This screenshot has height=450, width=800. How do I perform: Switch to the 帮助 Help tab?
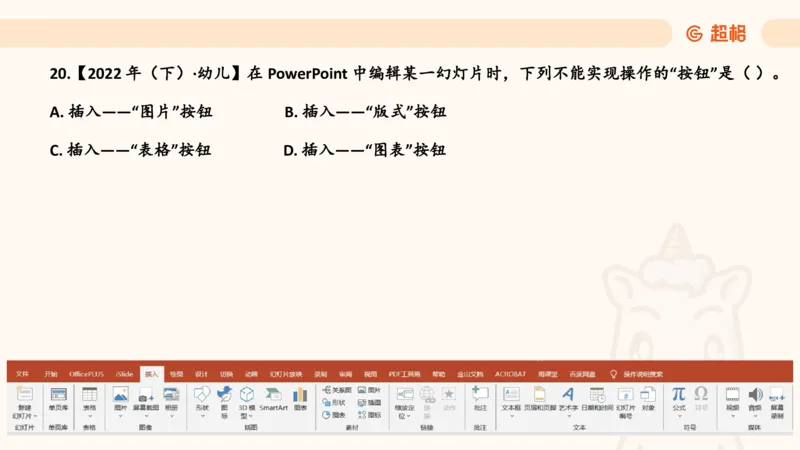pos(439,374)
